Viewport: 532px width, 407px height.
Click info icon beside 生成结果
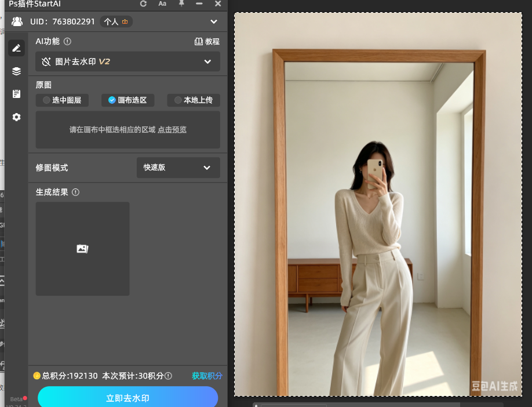coord(76,192)
